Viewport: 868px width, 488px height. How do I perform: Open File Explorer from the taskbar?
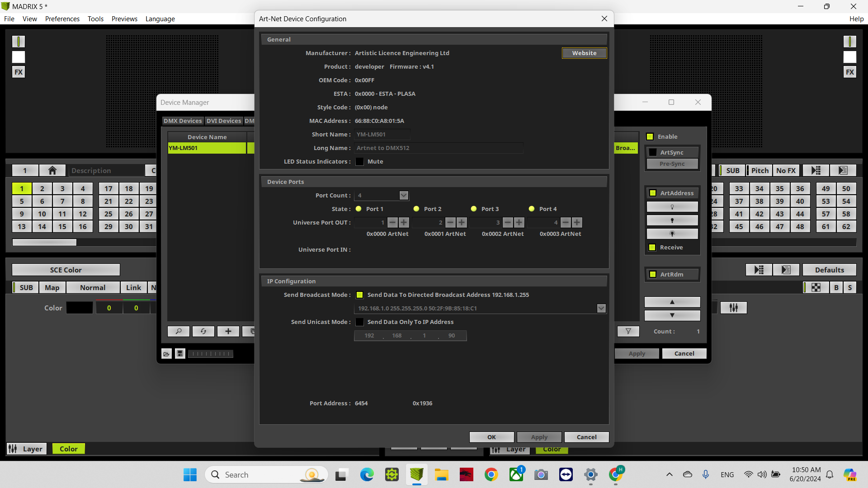point(441,474)
